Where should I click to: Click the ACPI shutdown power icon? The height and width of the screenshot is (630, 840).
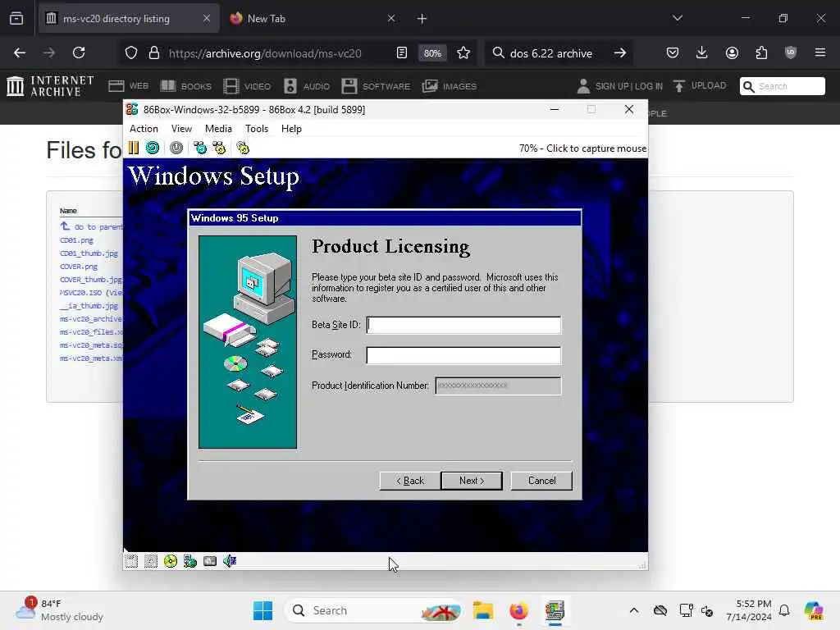tap(176, 148)
